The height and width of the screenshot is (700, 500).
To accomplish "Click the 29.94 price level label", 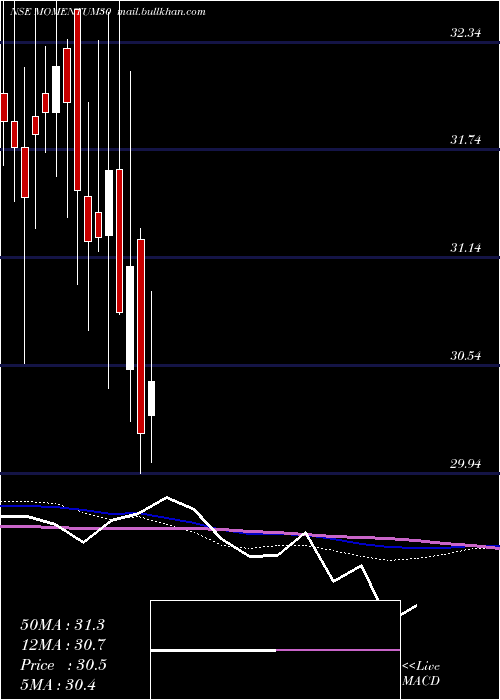I will click(465, 464).
